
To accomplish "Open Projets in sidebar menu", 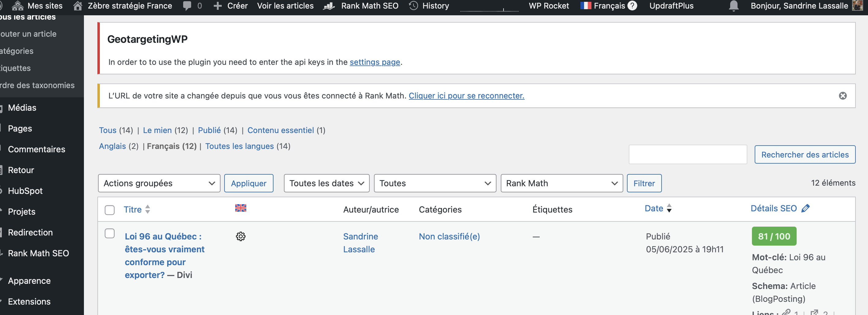I will click(21, 212).
